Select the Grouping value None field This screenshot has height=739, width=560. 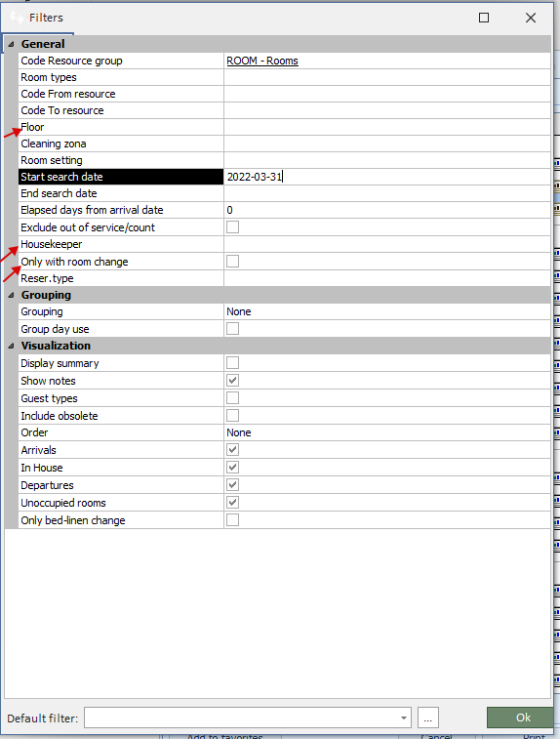pos(387,311)
